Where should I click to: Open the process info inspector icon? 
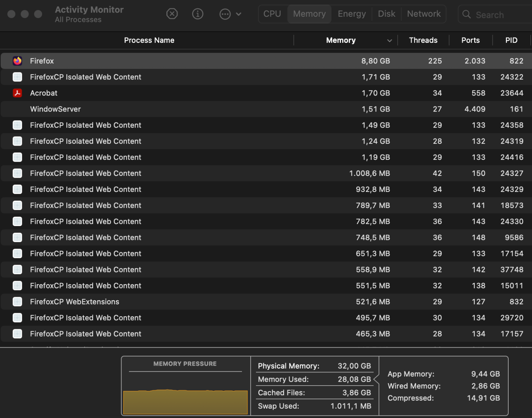click(198, 14)
